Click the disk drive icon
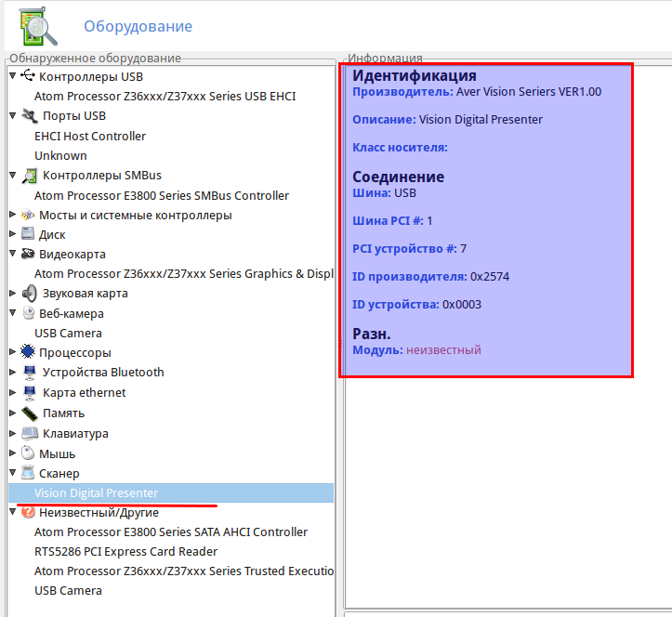The height and width of the screenshot is (617, 672). [28, 234]
